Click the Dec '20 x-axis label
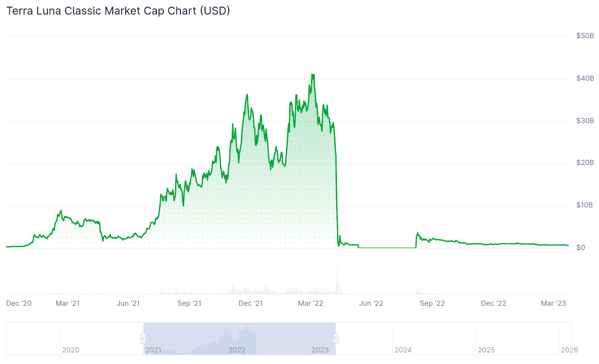599x364 pixels. (19, 303)
